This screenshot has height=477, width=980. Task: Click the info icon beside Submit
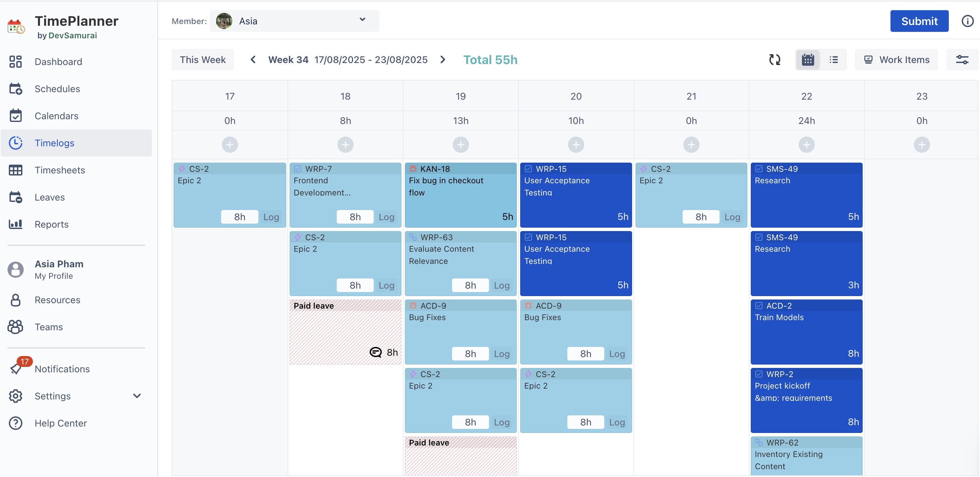(x=967, y=21)
